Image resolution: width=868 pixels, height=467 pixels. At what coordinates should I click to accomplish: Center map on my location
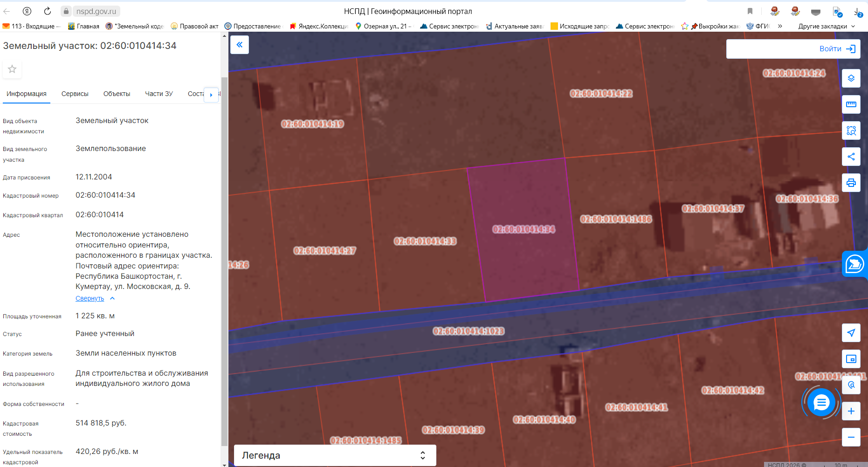point(851,333)
